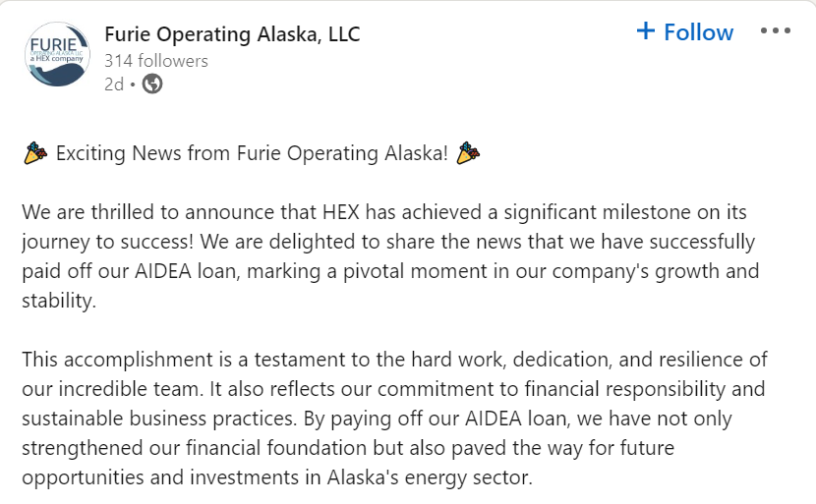Click 'Alaska's energy sector' closing text
The image size is (816, 504).
[430, 477]
